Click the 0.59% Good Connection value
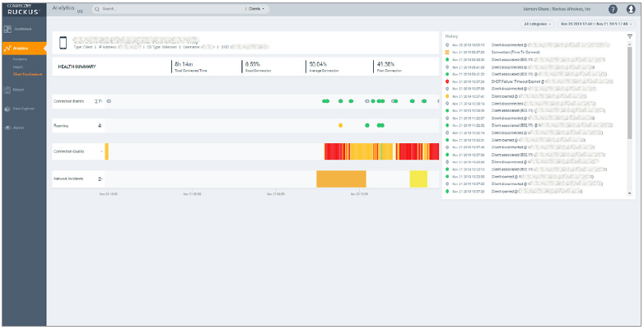Screen dimensions: 644x330 [x=253, y=64]
